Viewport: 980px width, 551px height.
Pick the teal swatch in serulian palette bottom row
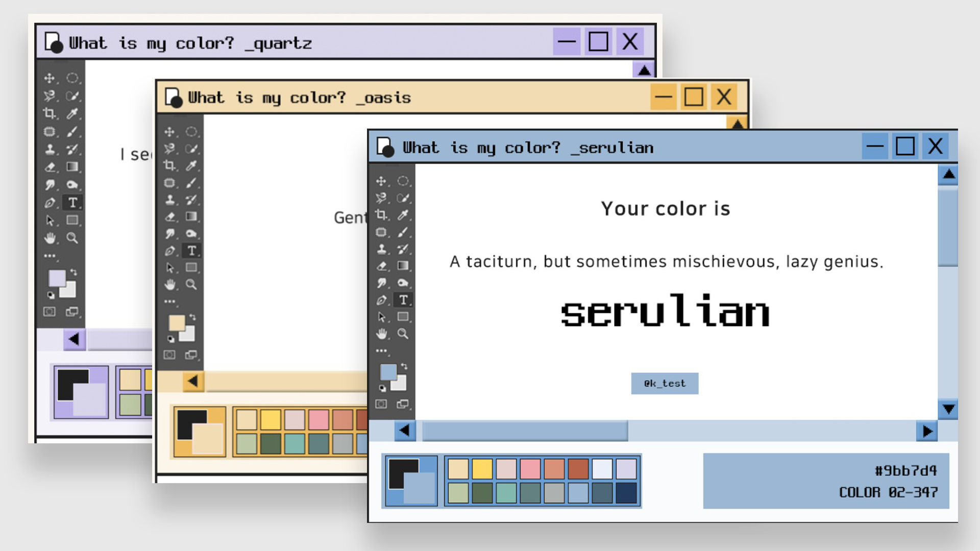point(506,493)
